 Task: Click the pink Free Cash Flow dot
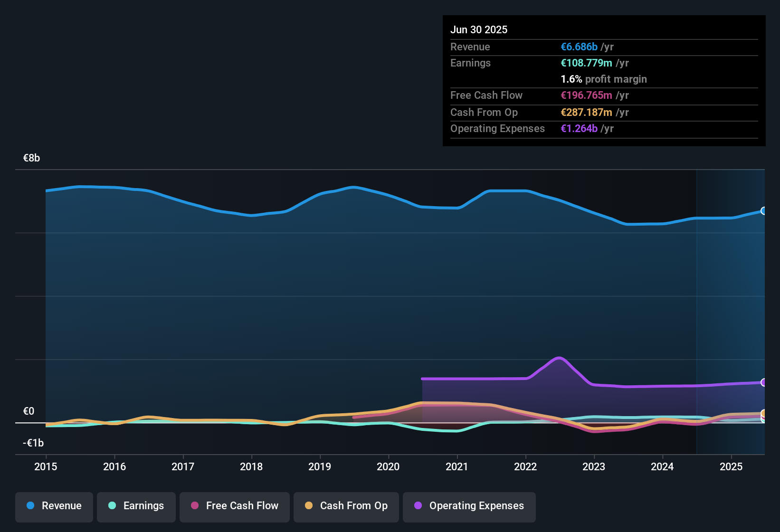(195, 506)
